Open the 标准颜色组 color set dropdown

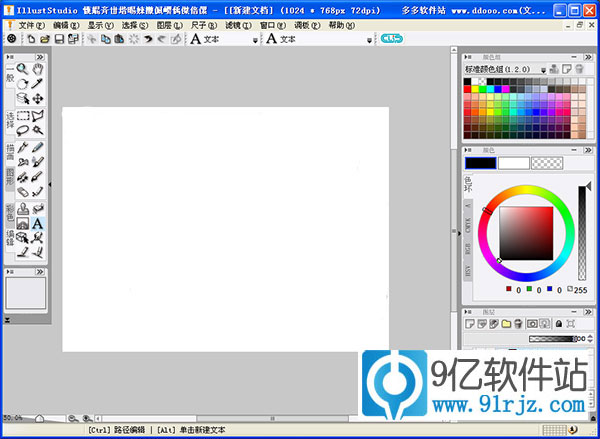pyautogui.click(x=543, y=70)
